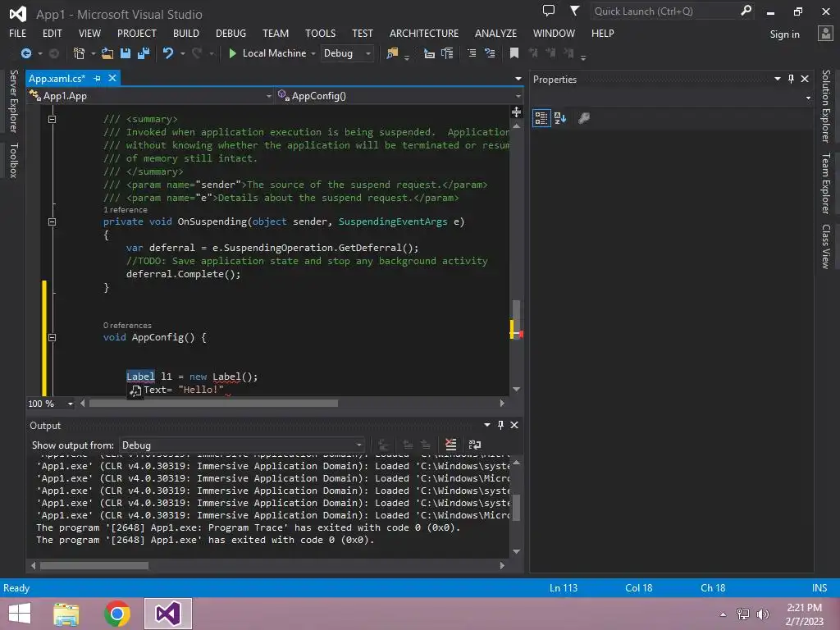Click the Quick Launch search magnifier icon
This screenshot has width=840, height=630.
[746, 10]
